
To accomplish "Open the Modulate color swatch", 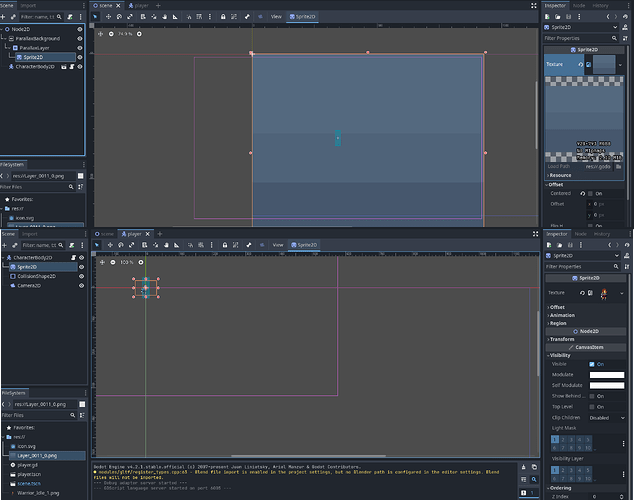I will click(607, 375).
